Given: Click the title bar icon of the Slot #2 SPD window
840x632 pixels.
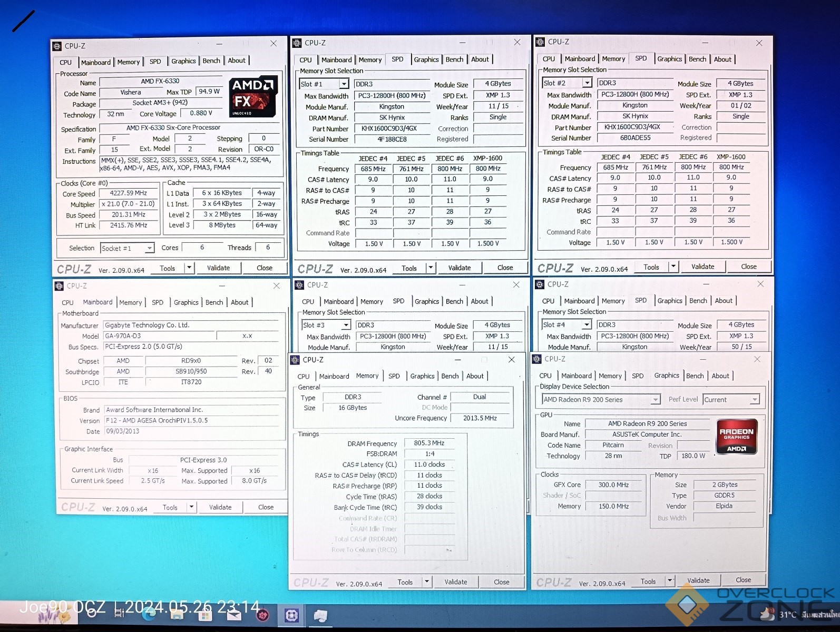Looking at the screenshot, I should pyautogui.click(x=540, y=42).
